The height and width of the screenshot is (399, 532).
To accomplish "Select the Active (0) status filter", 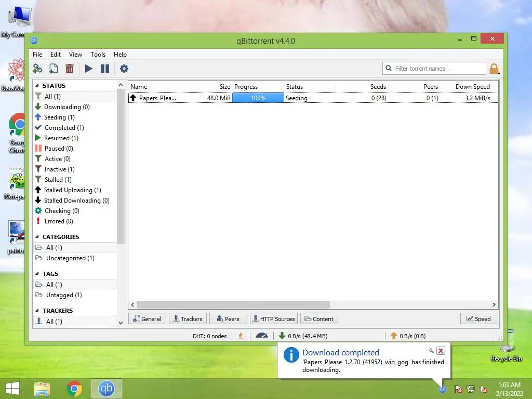I will [x=75, y=159].
